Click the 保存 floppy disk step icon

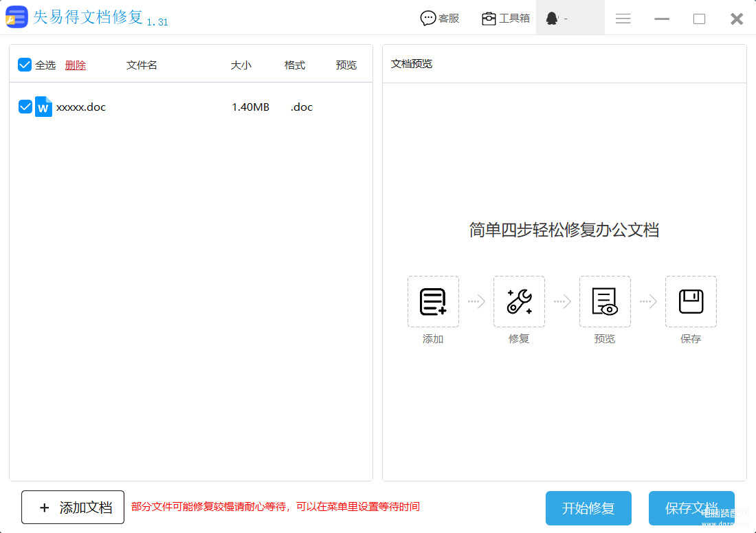(691, 301)
